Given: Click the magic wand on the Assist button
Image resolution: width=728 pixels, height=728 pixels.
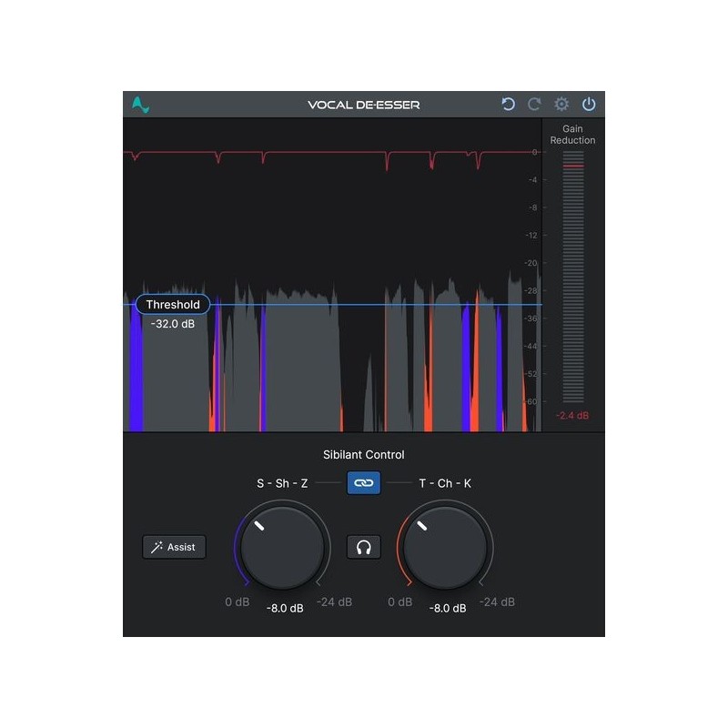Looking at the screenshot, I should click(157, 546).
